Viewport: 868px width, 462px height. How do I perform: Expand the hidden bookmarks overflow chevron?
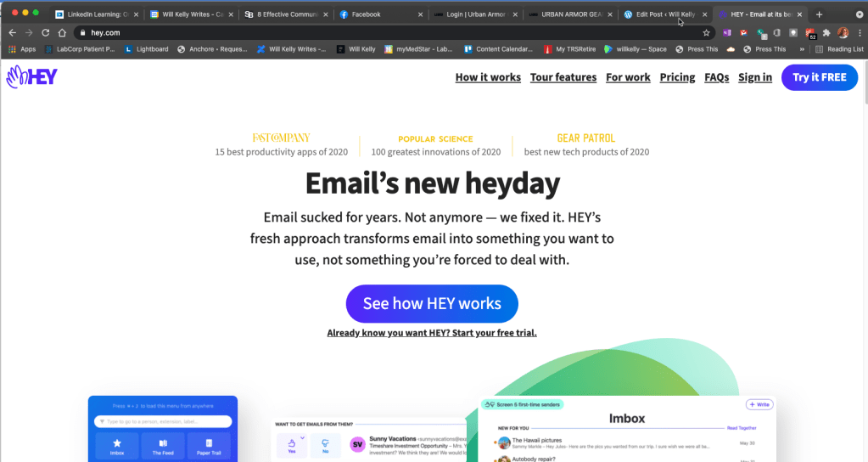coord(802,49)
